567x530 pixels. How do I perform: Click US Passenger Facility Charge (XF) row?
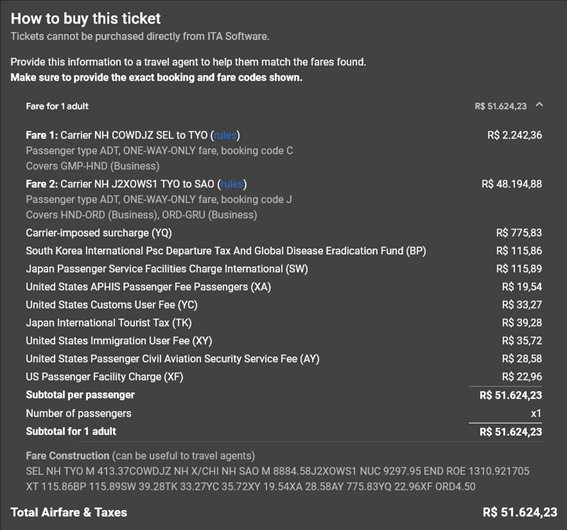(x=284, y=377)
